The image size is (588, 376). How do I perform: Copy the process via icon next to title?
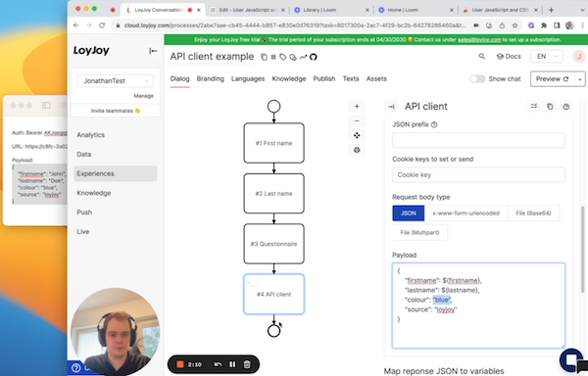tap(264, 57)
